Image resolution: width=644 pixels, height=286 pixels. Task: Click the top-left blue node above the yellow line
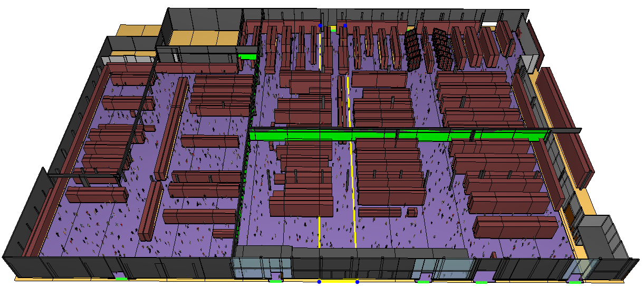tap(320, 25)
